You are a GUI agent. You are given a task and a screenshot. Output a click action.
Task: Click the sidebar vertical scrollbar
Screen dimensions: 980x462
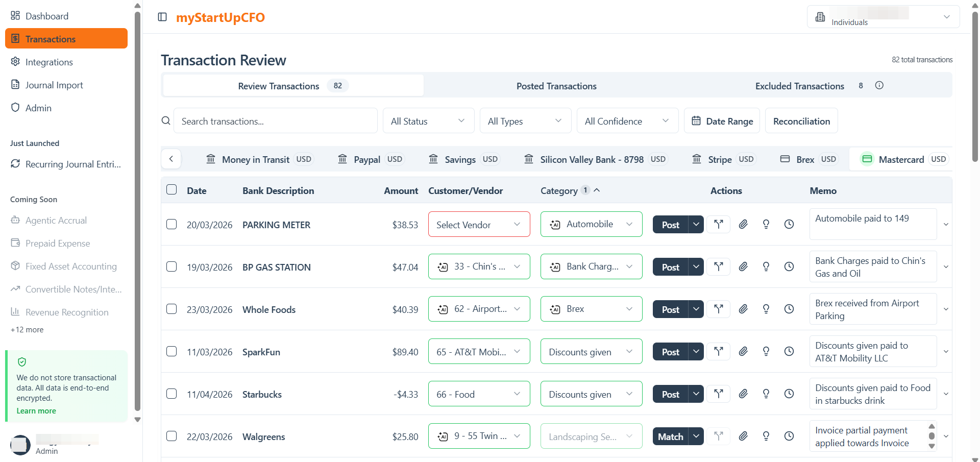tap(137, 210)
